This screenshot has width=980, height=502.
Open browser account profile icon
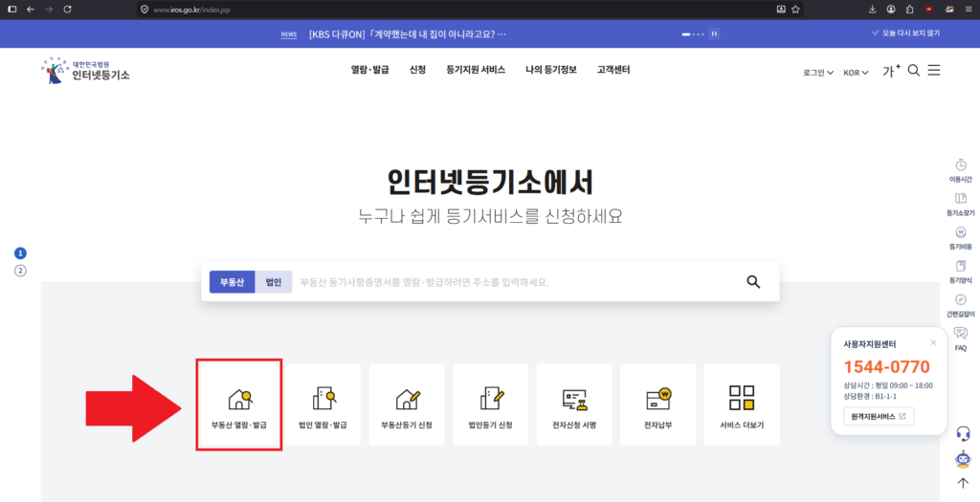click(891, 10)
